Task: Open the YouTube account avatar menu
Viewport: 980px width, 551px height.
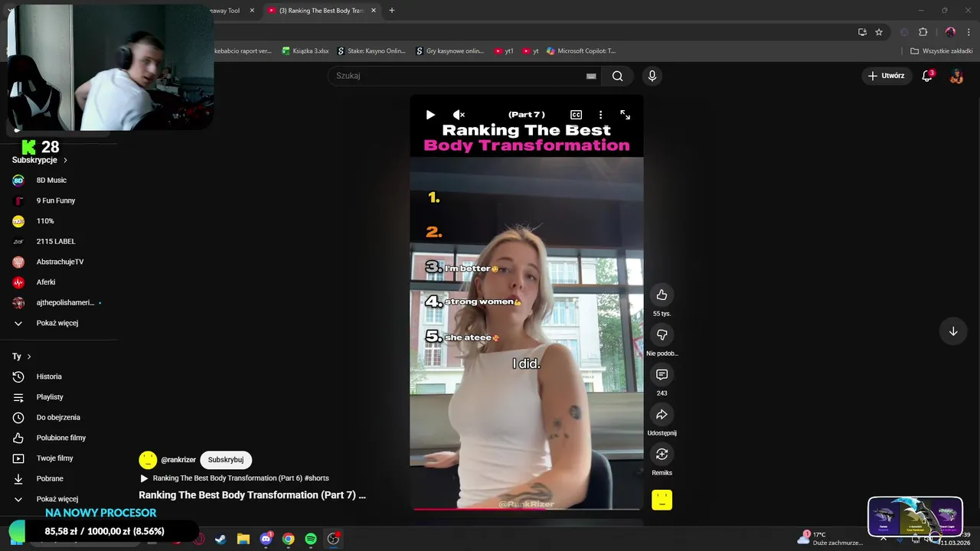Action: tap(956, 76)
